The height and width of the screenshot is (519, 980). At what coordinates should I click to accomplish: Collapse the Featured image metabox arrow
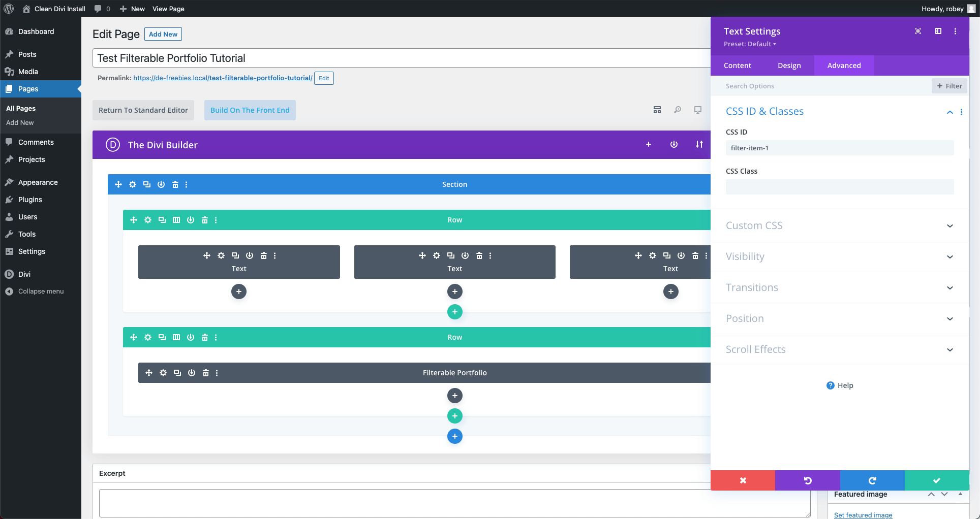[x=960, y=494]
